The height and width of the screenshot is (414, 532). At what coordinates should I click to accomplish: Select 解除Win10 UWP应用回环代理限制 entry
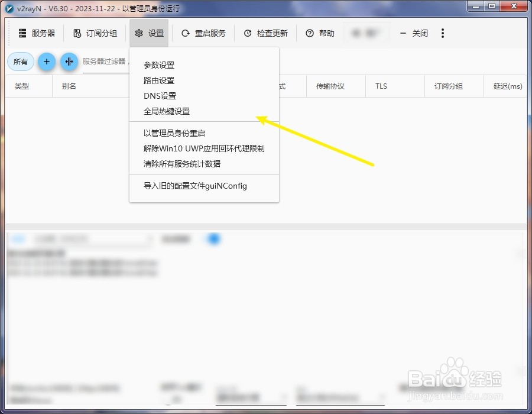[205, 148]
